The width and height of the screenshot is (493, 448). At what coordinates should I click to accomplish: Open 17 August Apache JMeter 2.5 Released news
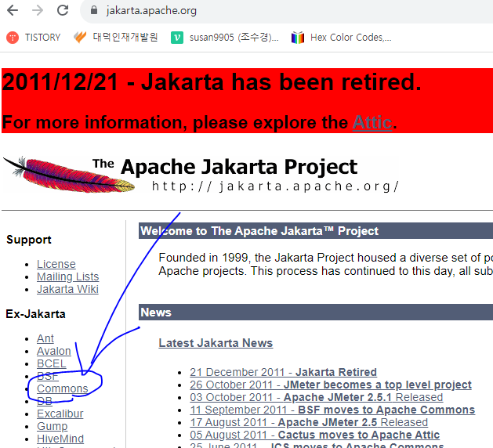coord(309,422)
